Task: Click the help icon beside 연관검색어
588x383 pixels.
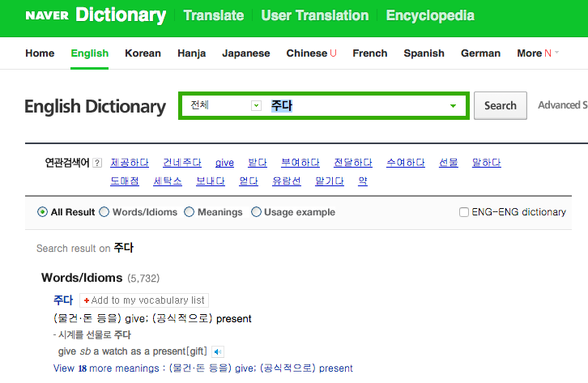Action: [x=97, y=163]
